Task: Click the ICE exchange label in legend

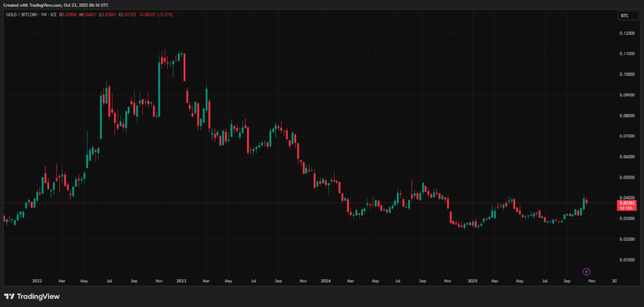Action: point(53,15)
